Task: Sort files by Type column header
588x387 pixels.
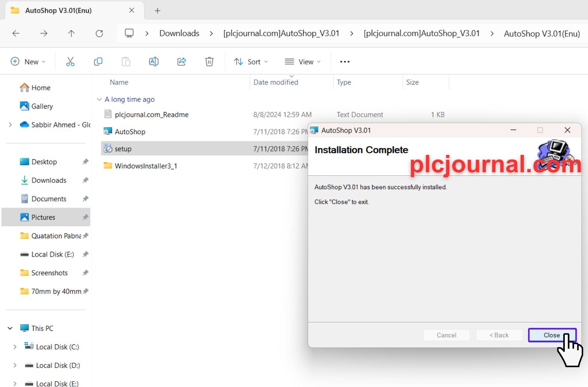Action: tap(344, 82)
